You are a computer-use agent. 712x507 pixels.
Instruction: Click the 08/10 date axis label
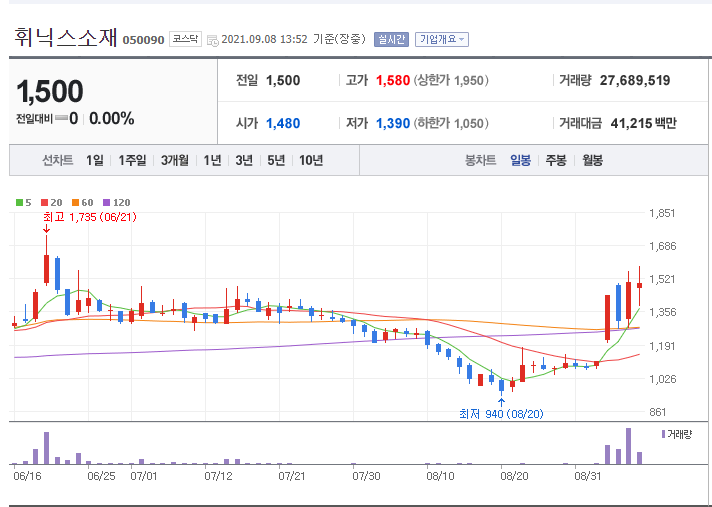(440, 476)
